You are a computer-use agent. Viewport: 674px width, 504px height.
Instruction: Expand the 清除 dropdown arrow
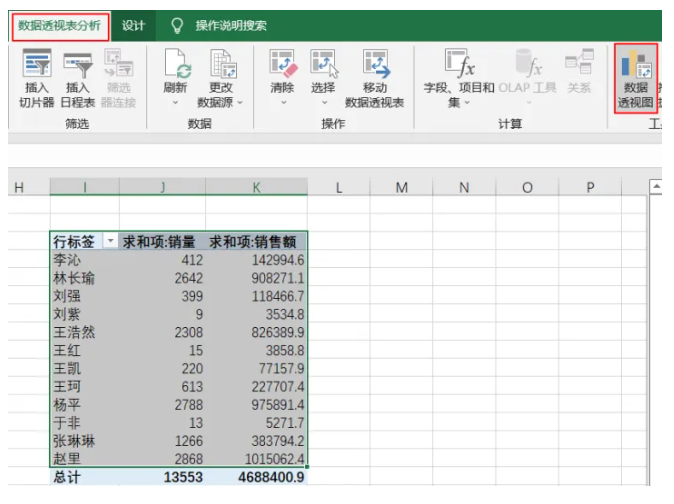click(x=283, y=103)
